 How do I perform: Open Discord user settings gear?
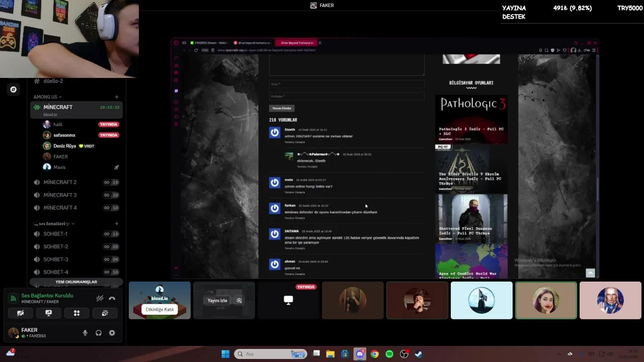click(112, 333)
